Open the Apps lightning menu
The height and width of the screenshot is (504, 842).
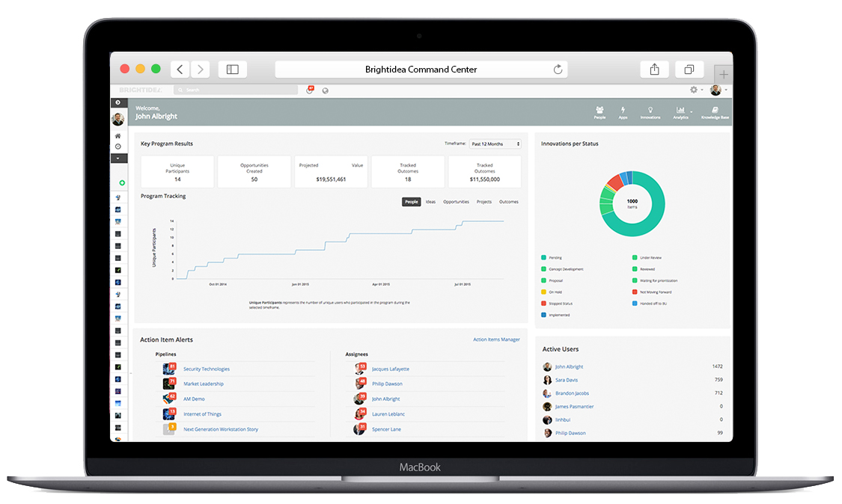[623, 113]
